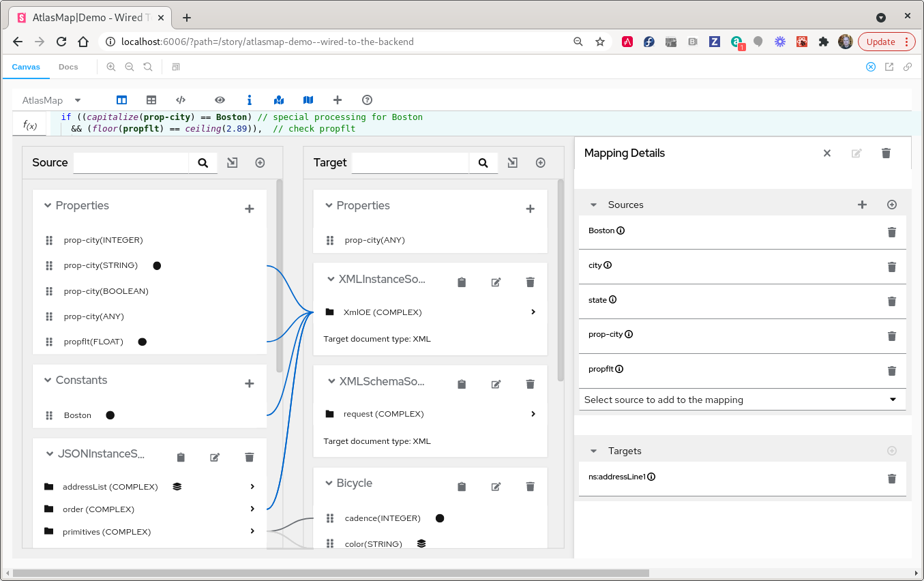Click the plus icon to add new mapping

coord(337,100)
